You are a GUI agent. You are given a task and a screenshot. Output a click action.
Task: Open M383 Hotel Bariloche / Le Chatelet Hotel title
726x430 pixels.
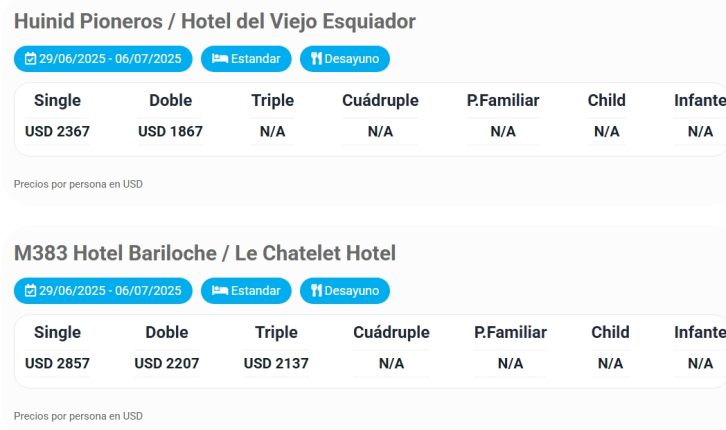[205, 253]
